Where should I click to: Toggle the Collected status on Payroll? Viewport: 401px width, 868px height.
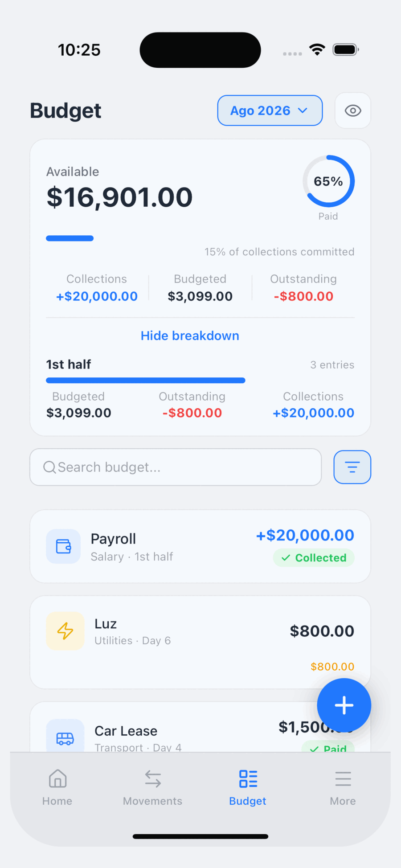tap(314, 558)
